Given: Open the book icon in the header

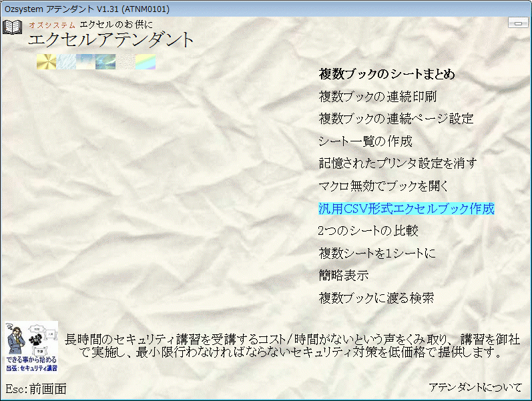Looking at the screenshot, I should tap(13, 27).
